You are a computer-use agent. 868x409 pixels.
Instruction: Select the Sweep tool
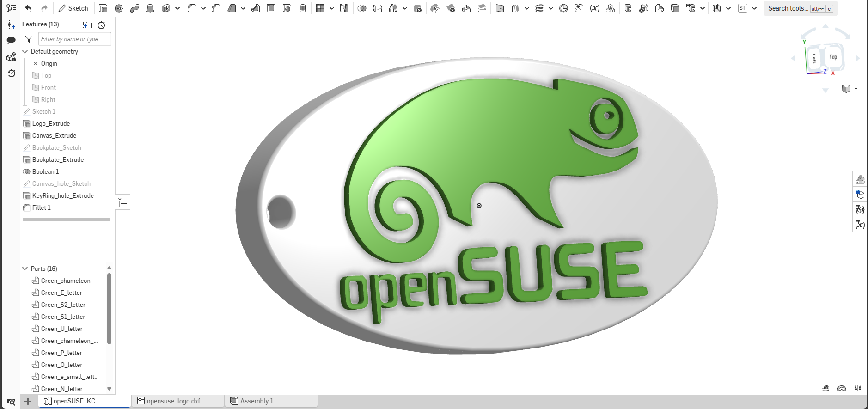click(x=134, y=8)
